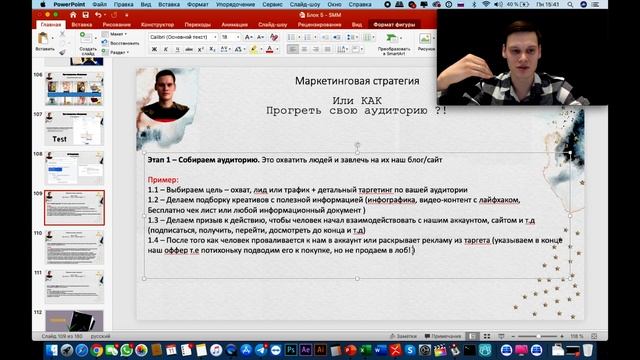
Task: Increase font size with the larger A icon
Action: (248, 37)
